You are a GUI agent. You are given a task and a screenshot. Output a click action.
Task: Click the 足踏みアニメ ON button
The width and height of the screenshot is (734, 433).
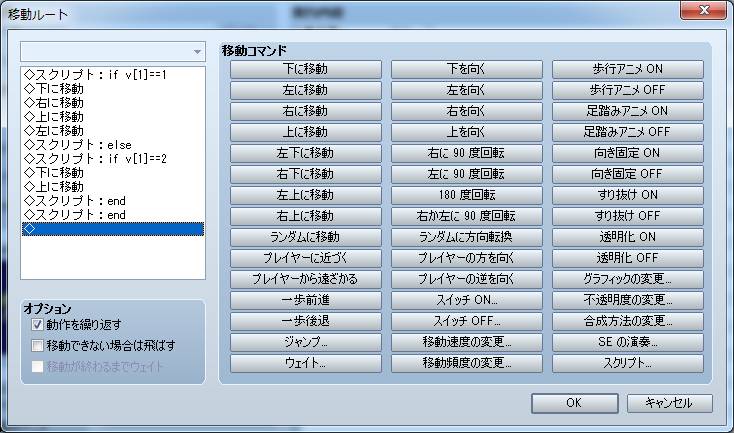(x=628, y=111)
